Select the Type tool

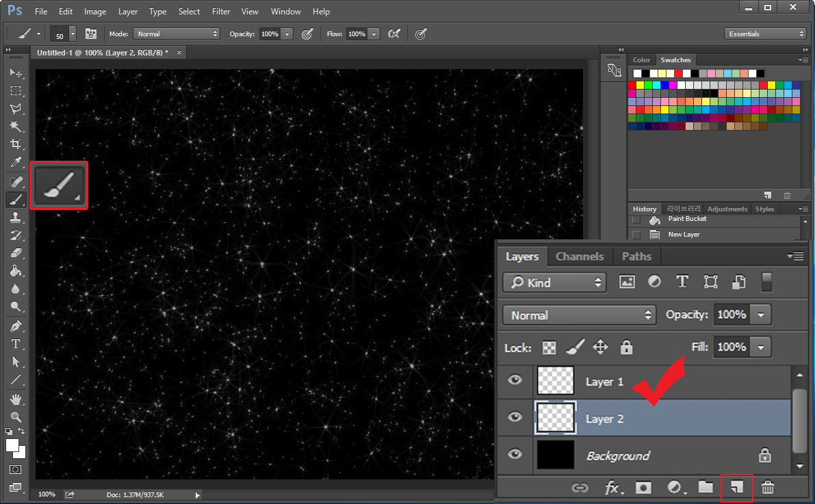tap(16, 344)
